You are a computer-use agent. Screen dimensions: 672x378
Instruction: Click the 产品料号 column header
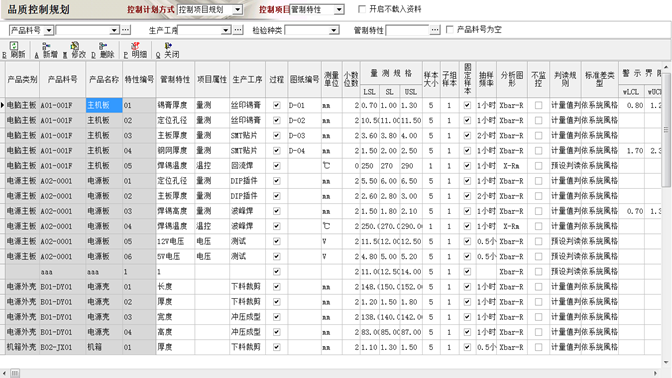pos(63,79)
